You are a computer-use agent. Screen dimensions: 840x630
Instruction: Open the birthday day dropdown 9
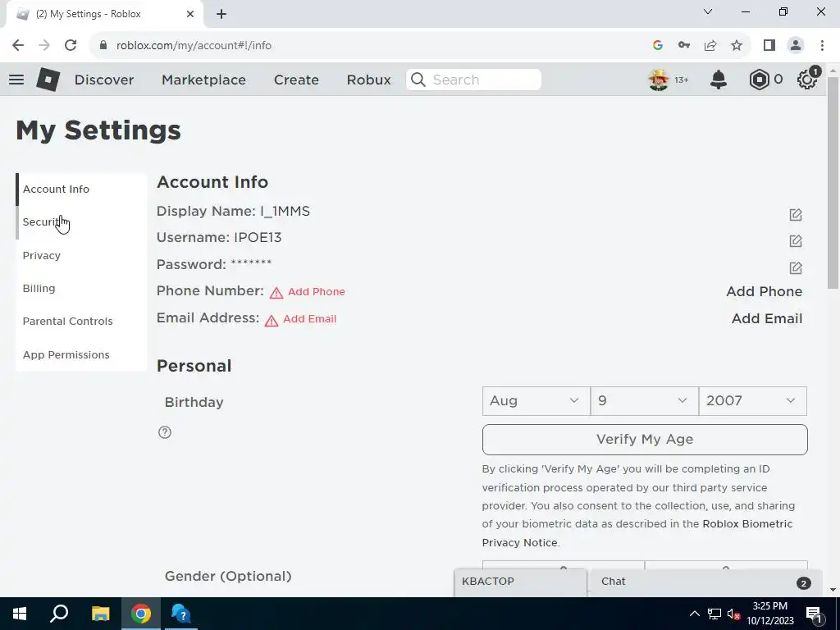coord(645,400)
